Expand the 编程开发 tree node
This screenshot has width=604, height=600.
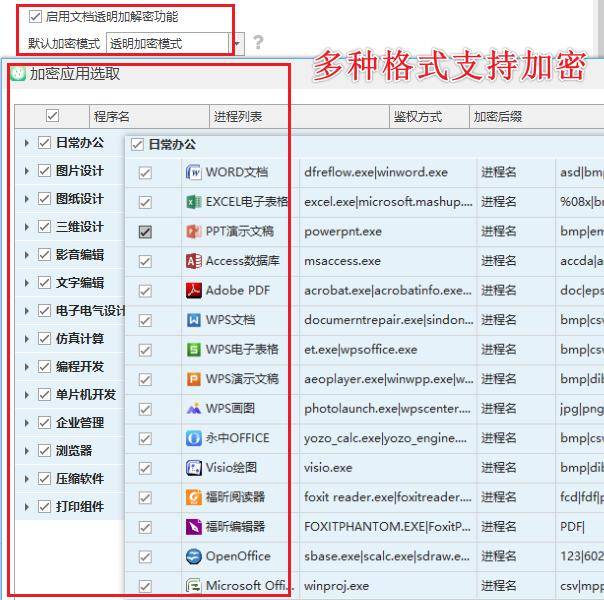tap(27, 367)
